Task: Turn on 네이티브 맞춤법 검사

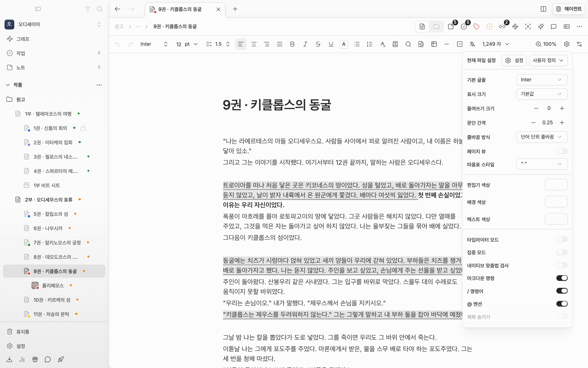Action: 562,265
